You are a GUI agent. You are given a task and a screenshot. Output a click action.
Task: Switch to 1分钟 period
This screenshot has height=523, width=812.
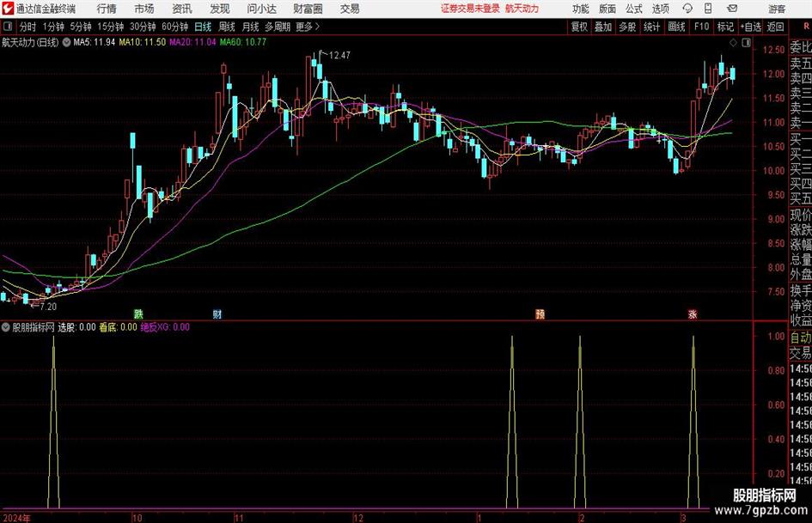coord(52,27)
